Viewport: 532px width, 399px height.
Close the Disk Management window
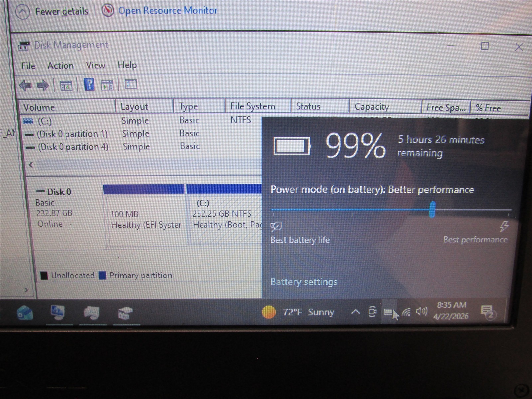pyautogui.click(x=519, y=47)
